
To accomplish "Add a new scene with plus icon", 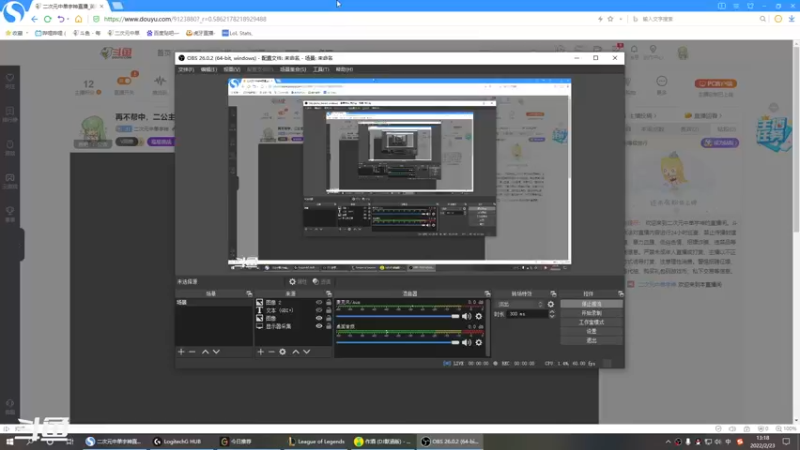I will [181, 352].
